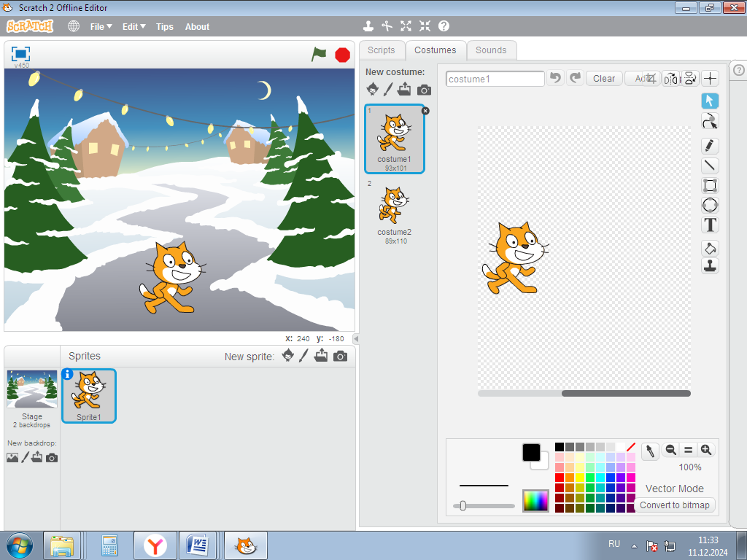This screenshot has width=747, height=560.
Task: Click the block help question mark
Action: click(x=444, y=26)
